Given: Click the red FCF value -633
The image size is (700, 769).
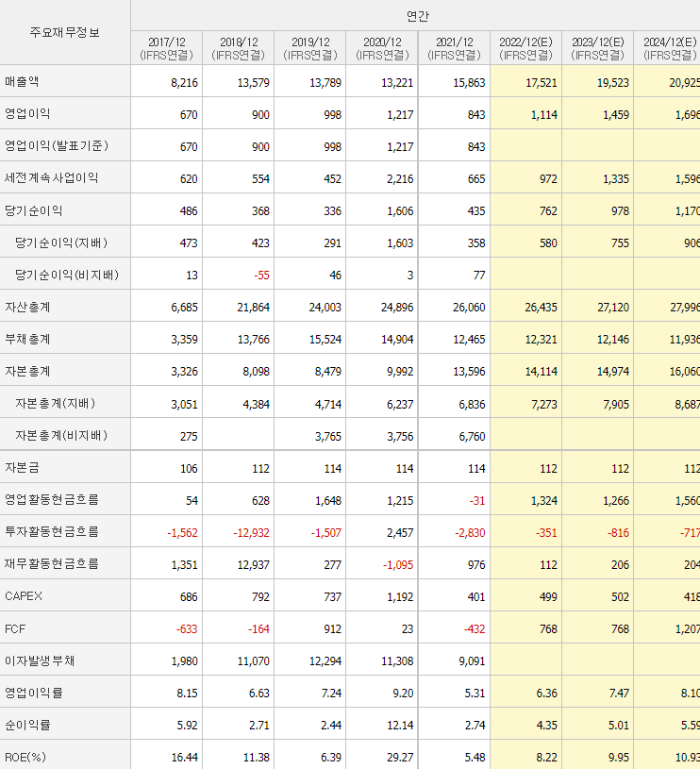Looking at the screenshot, I should pos(187,629).
